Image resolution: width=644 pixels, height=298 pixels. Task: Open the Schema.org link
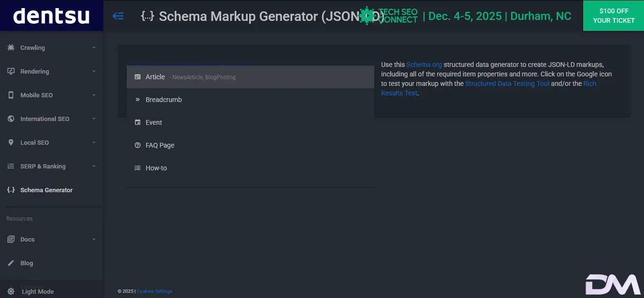point(424,65)
